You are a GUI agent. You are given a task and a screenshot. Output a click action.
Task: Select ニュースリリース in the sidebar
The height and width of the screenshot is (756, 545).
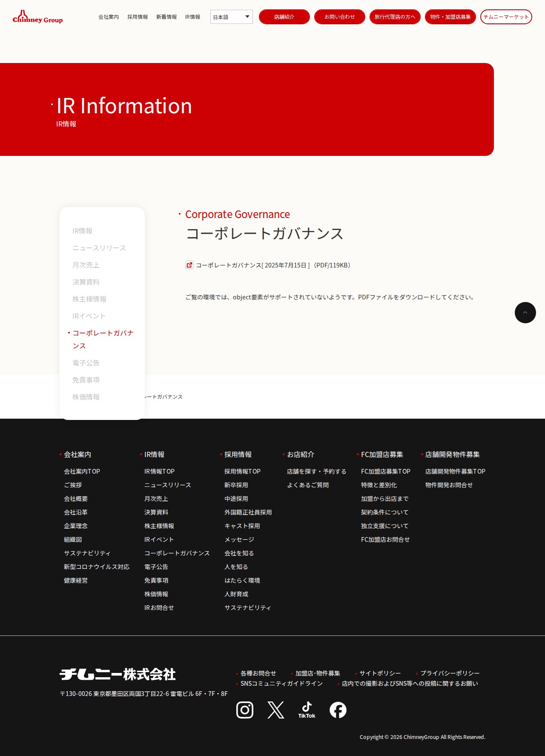point(99,248)
